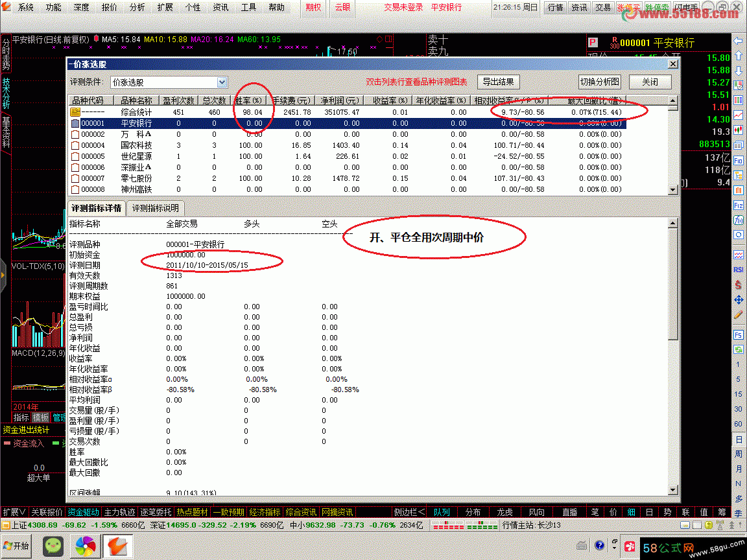Click the 开始 start button
This screenshot has width=747, height=560.
click(16, 546)
